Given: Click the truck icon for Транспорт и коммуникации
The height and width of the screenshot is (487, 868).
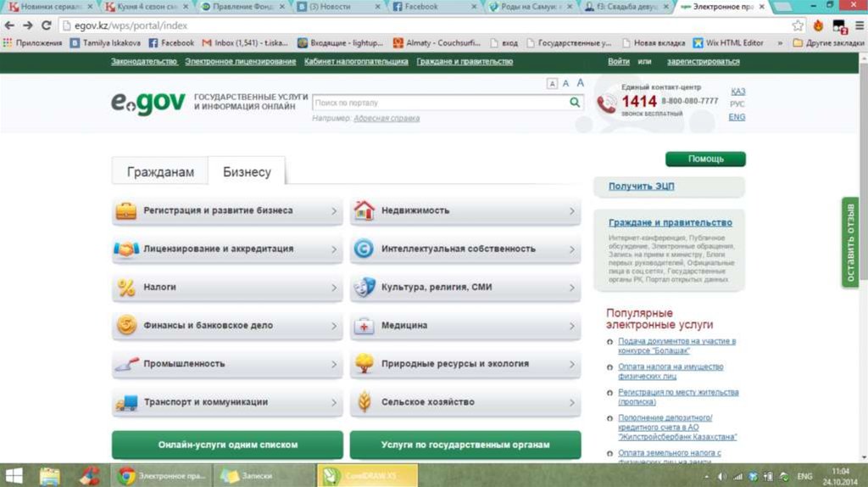Looking at the screenshot, I should pyautogui.click(x=126, y=403).
